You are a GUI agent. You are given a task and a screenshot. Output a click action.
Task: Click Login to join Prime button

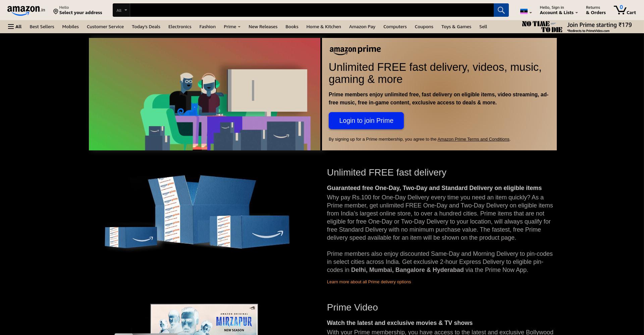(366, 121)
